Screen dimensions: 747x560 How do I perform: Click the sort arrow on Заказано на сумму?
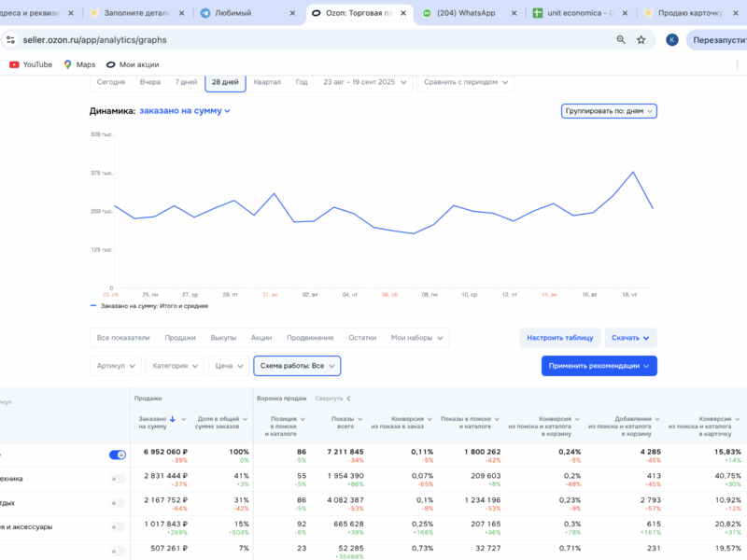click(x=173, y=420)
